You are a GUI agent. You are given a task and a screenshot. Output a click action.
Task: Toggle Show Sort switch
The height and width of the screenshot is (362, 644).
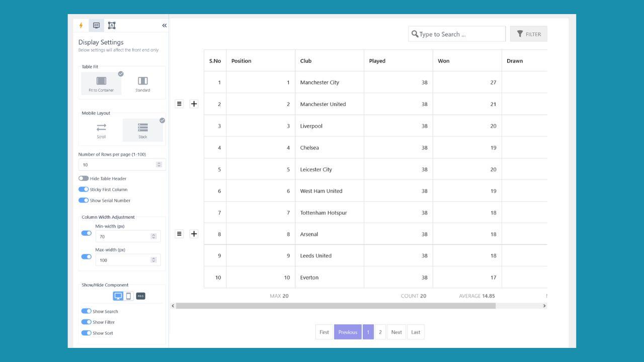pyautogui.click(x=87, y=333)
